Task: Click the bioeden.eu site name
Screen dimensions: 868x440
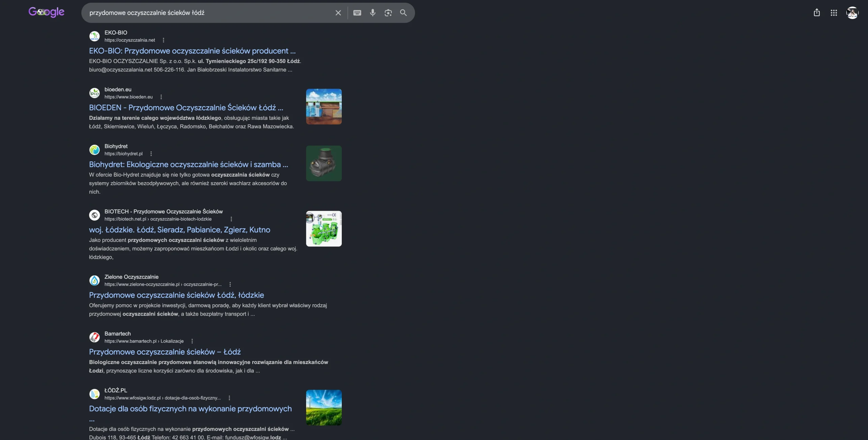Action: click(118, 90)
